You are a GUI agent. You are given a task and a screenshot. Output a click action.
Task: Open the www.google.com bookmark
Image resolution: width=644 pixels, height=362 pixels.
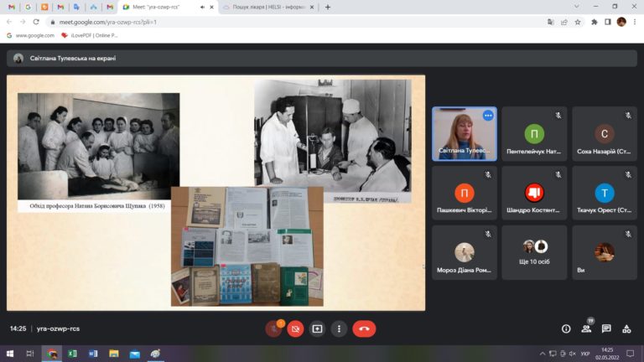[30, 35]
